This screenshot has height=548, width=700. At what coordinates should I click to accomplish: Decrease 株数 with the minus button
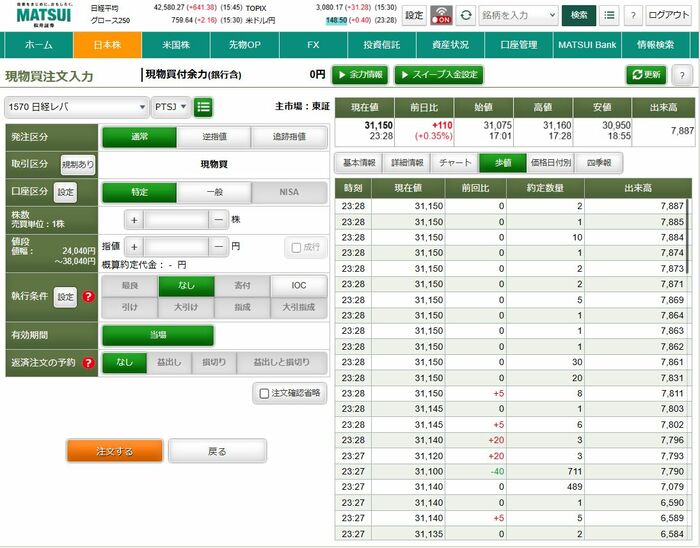point(218,220)
